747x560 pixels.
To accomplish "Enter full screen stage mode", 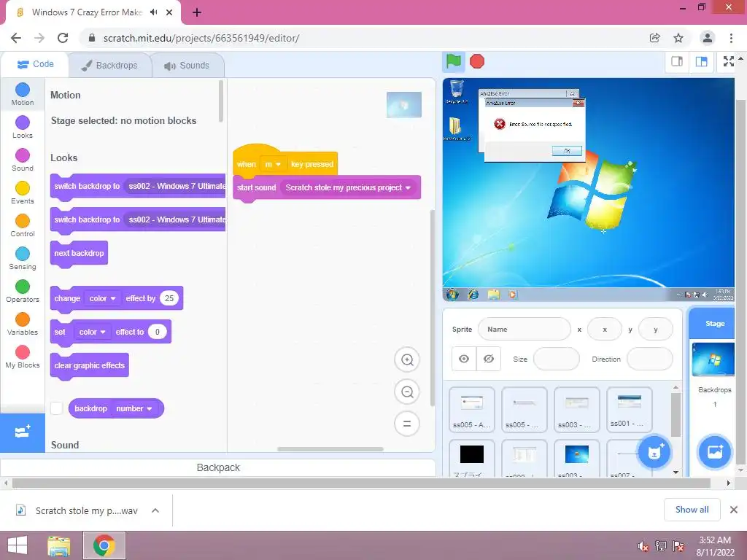I will (x=729, y=61).
